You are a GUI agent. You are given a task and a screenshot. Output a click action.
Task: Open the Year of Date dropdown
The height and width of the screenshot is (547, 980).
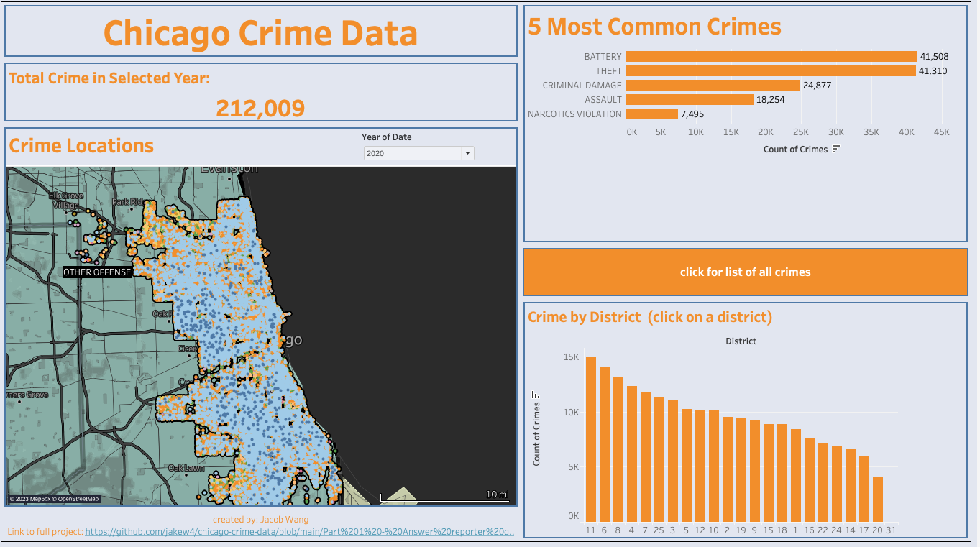(x=467, y=153)
